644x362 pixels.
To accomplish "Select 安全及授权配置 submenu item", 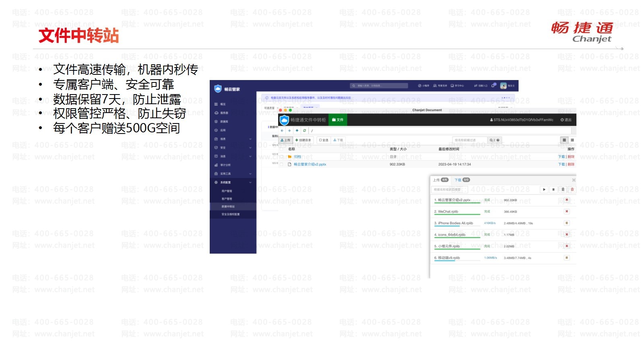I will (230, 214).
